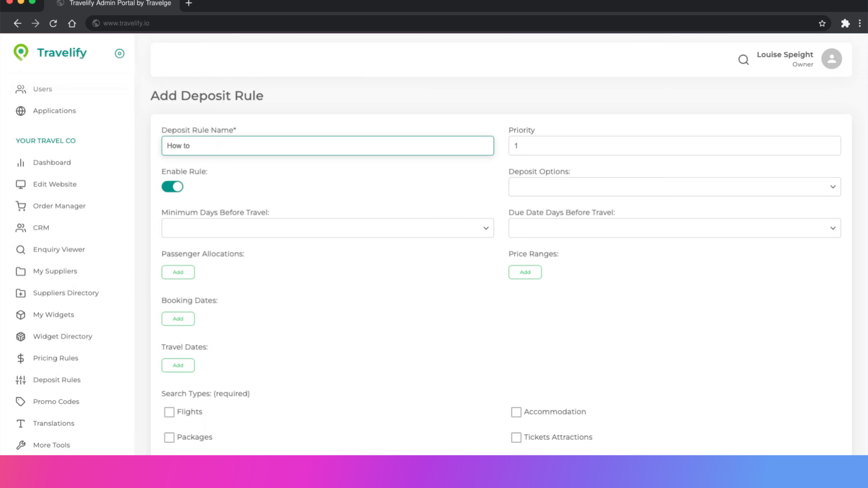
Task: Check the Flights search type
Action: click(x=169, y=412)
